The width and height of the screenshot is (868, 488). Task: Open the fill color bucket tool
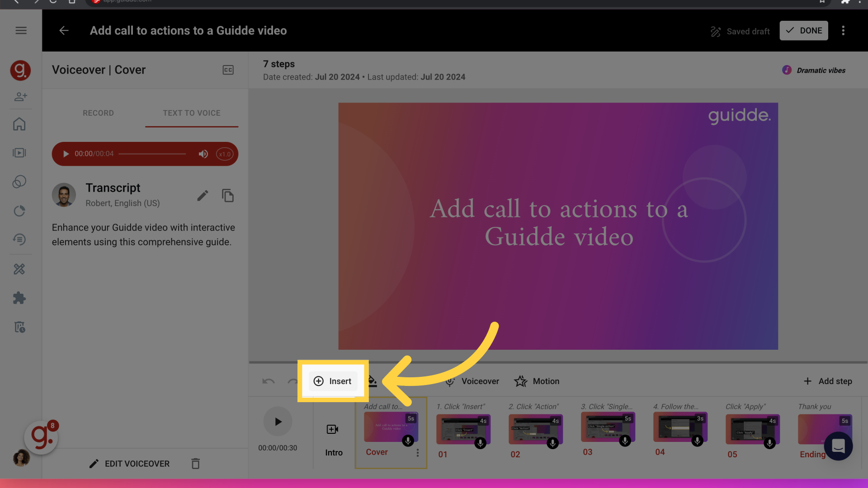coord(372,381)
